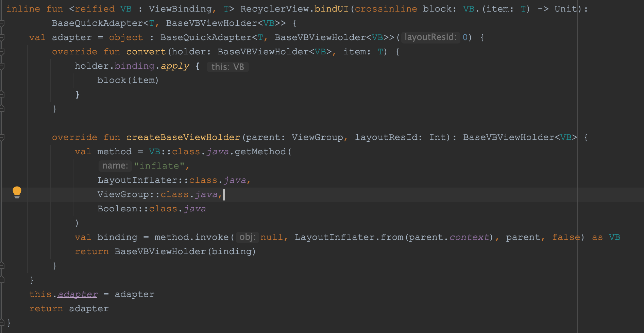Click the '0' constructor argument

pos(465,37)
